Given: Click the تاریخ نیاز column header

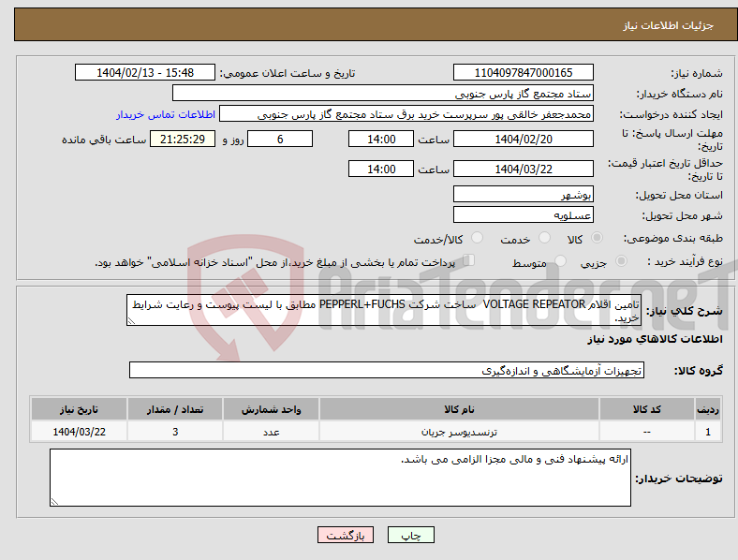Looking at the screenshot, I should (79, 409).
